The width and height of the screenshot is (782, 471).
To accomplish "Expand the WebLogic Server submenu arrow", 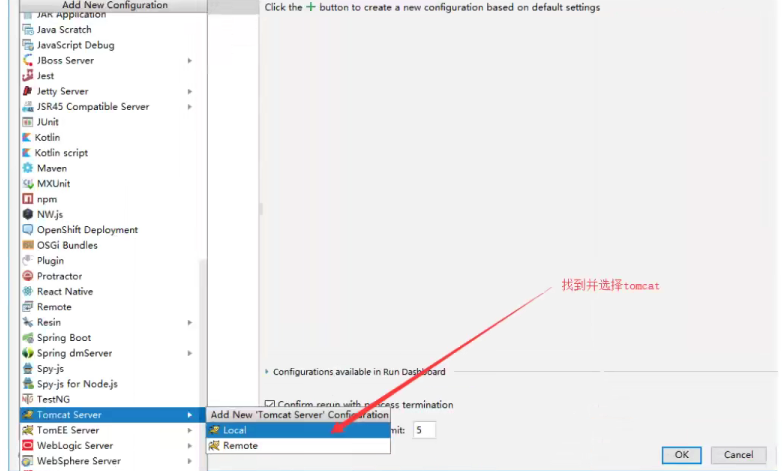I will 190,446.
